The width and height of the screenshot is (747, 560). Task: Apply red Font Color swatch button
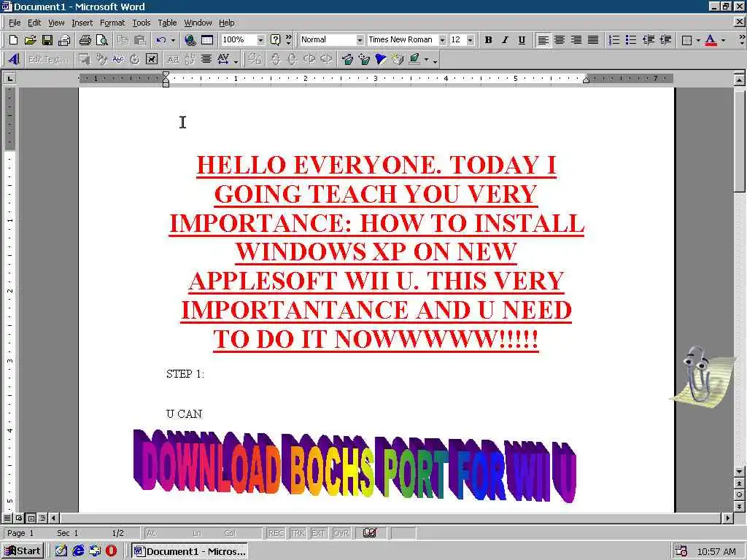[711, 40]
